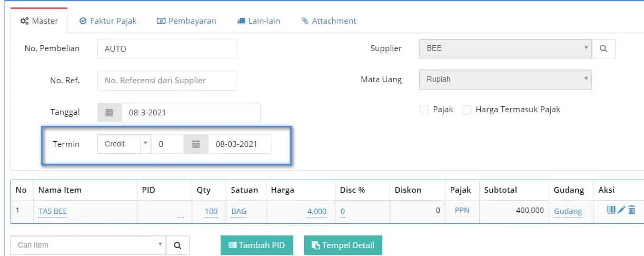Expand the Cari Item dropdown arrow

pyautogui.click(x=160, y=244)
